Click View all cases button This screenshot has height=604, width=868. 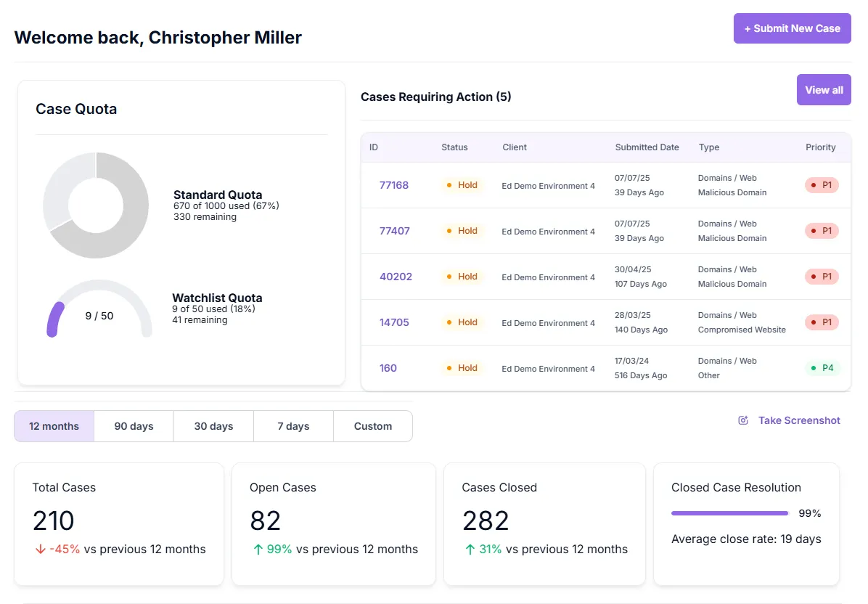tap(823, 90)
